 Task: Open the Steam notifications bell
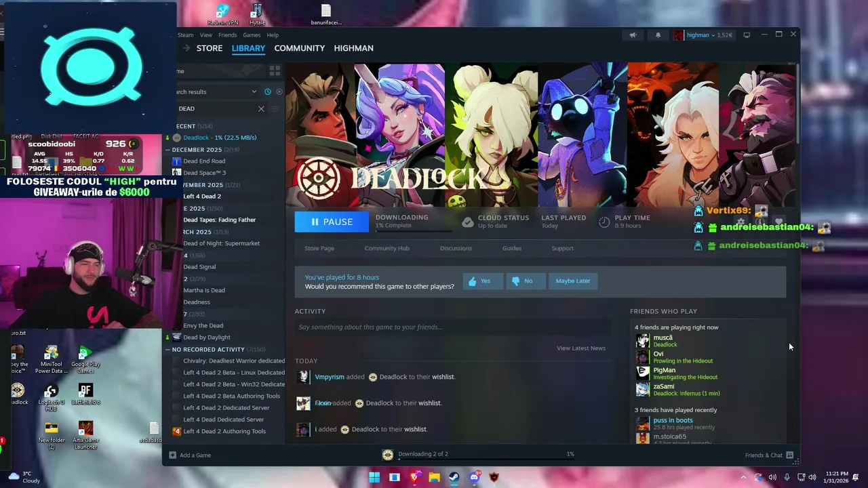658,35
